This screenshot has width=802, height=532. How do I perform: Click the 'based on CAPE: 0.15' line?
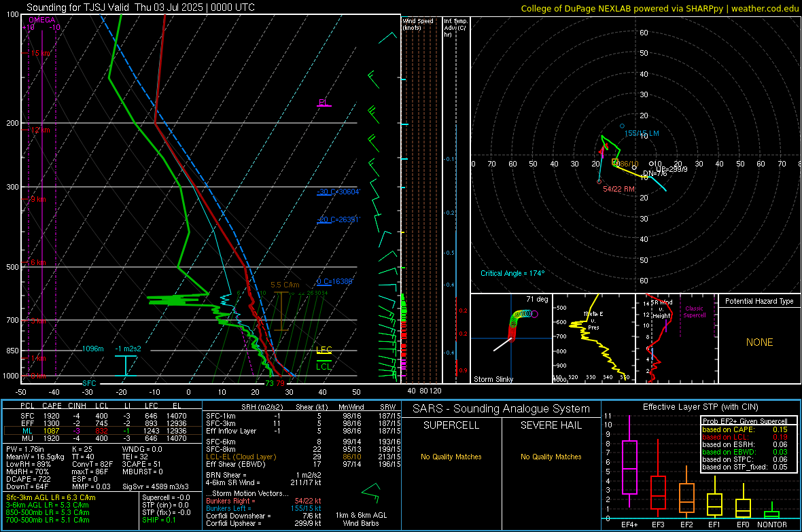pyautogui.click(x=745, y=429)
